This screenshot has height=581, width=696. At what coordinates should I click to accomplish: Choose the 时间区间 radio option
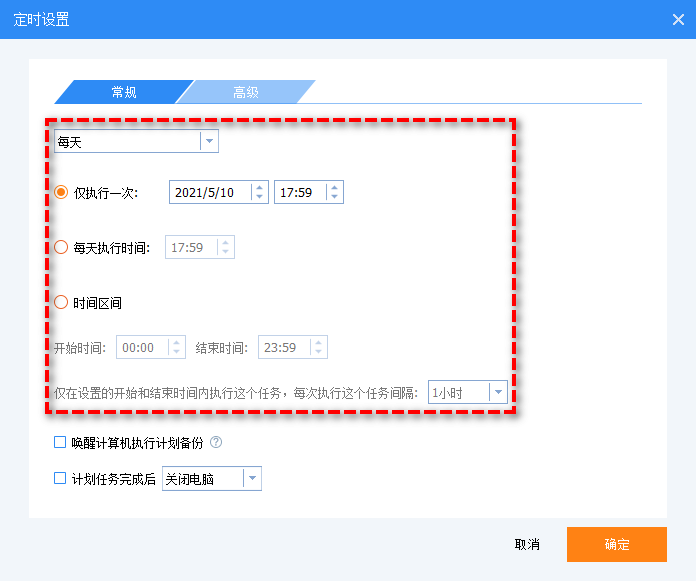(x=61, y=303)
